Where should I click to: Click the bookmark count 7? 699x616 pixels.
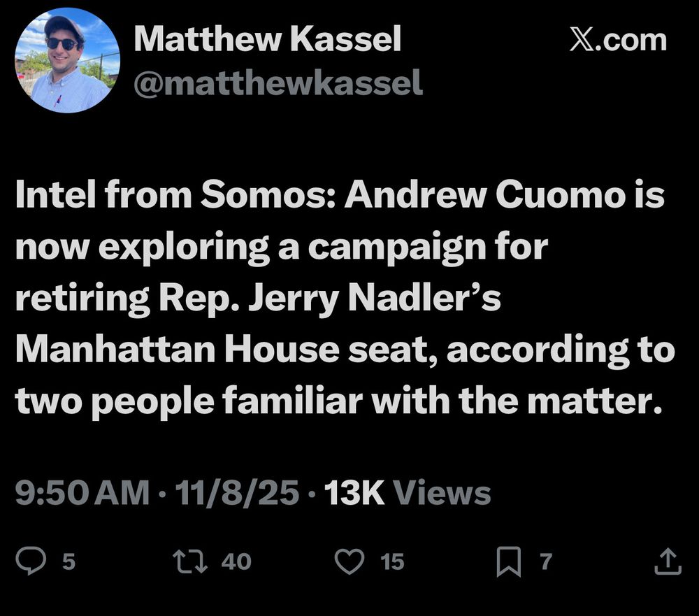(547, 561)
